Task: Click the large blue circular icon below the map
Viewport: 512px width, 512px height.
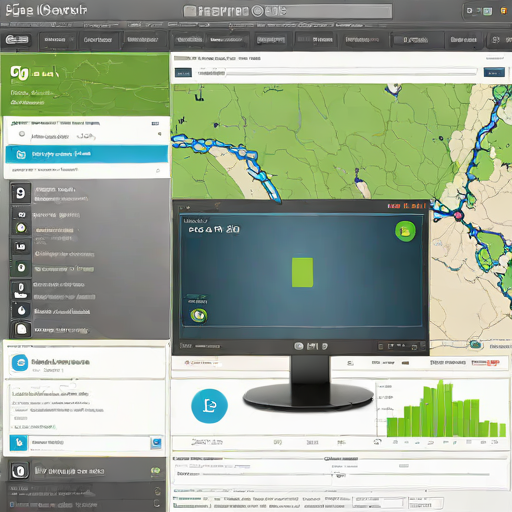Action: coord(209,406)
